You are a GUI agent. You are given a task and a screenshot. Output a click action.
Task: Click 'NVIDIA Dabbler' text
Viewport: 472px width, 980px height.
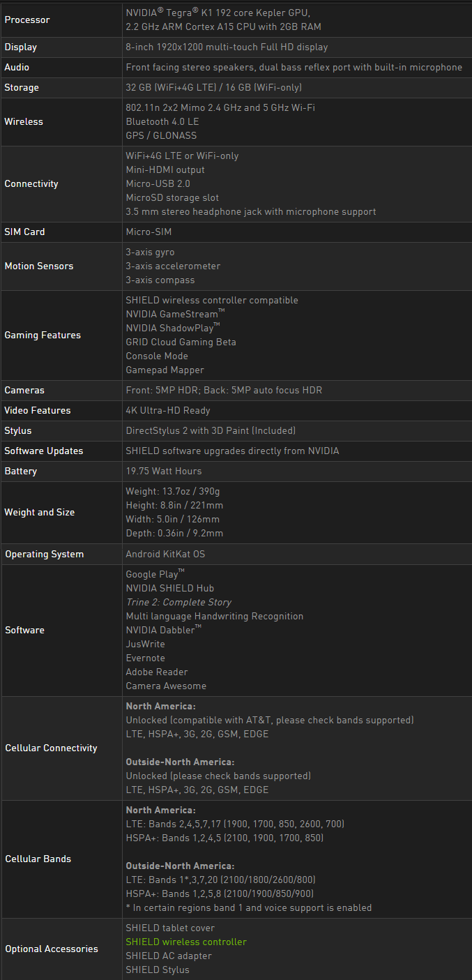pos(164,630)
